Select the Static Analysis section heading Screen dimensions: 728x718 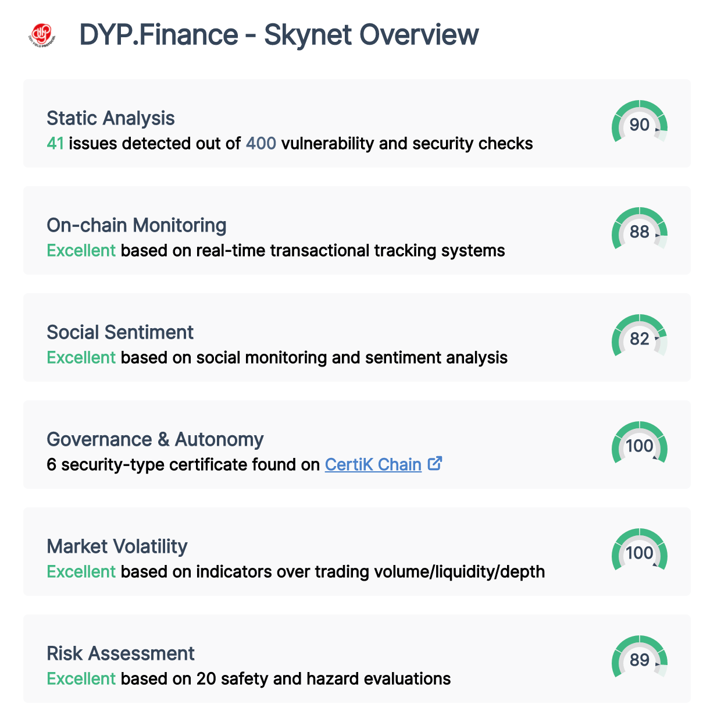coord(110,118)
